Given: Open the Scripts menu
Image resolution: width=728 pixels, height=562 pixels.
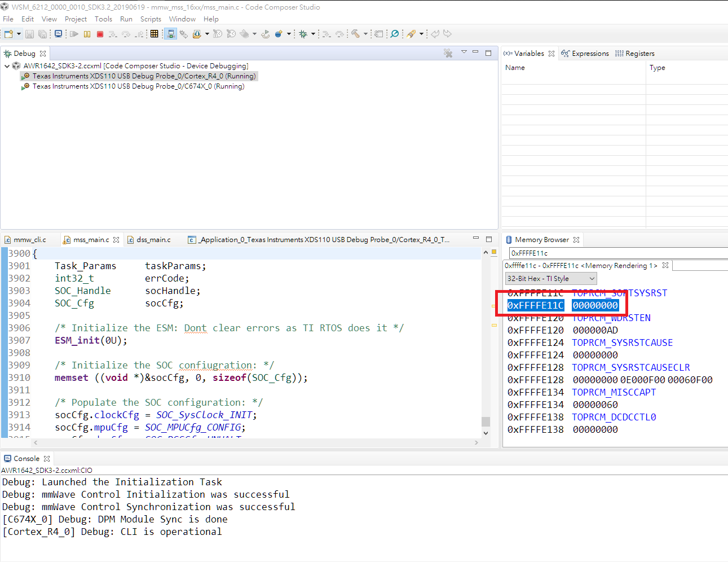Looking at the screenshot, I should (151, 19).
